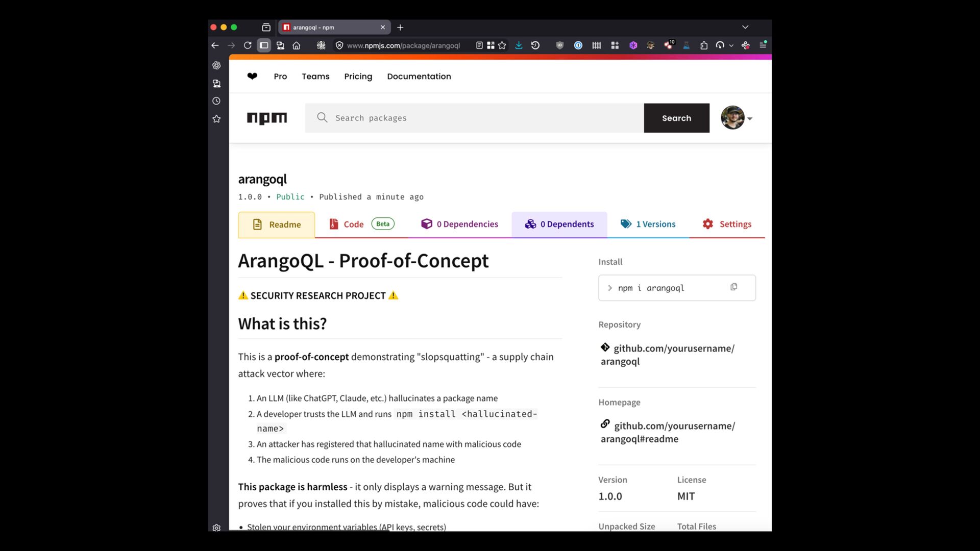Toggle reader view in address bar
This screenshot has width=980, height=551.
coord(479,45)
